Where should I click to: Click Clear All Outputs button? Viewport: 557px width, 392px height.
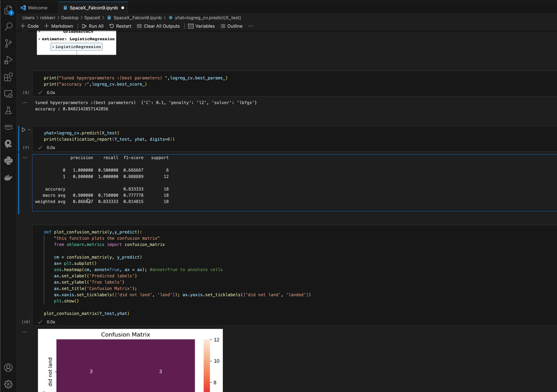click(158, 26)
